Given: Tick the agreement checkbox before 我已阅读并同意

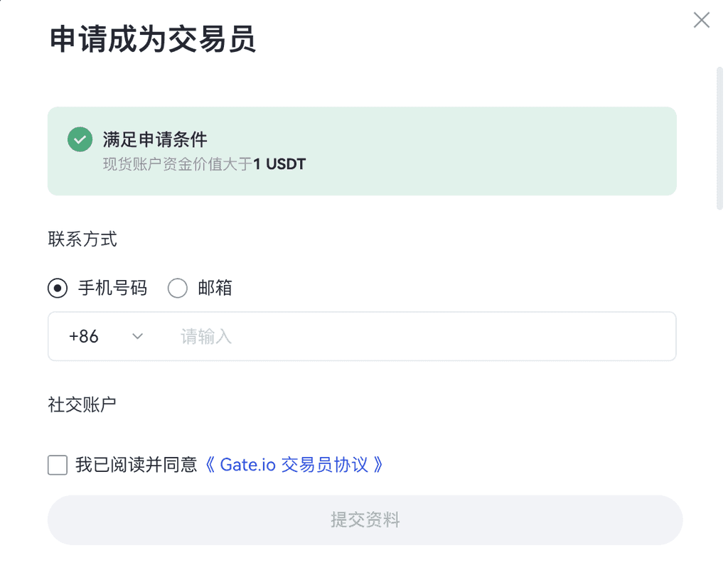Looking at the screenshot, I should (x=58, y=466).
